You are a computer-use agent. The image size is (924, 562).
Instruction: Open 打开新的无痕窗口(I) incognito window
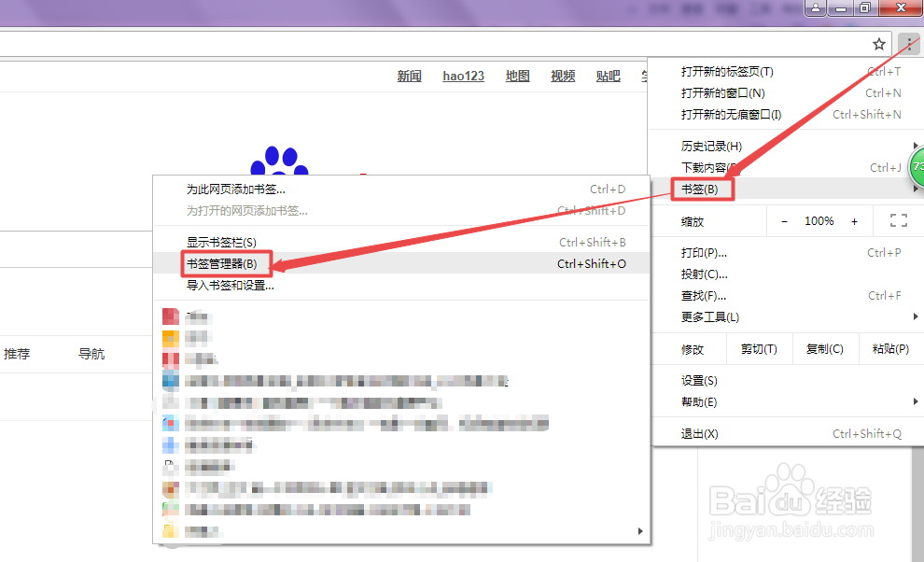point(786,115)
